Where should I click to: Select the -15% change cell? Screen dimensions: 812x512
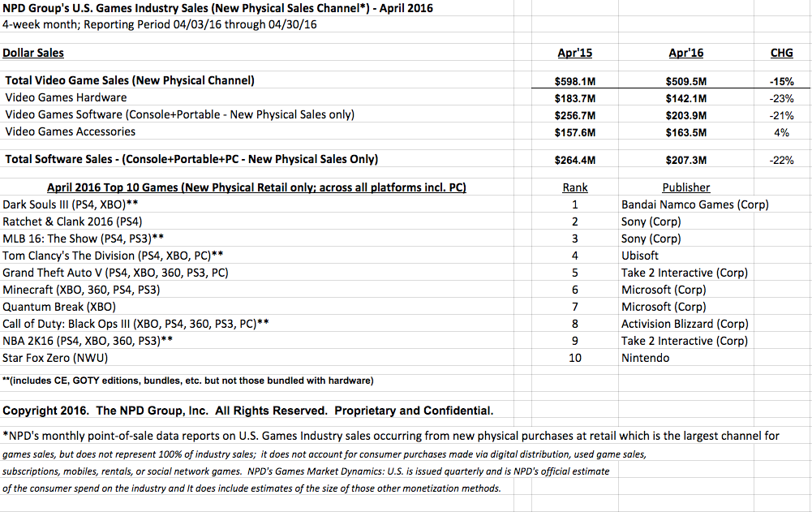(781, 81)
